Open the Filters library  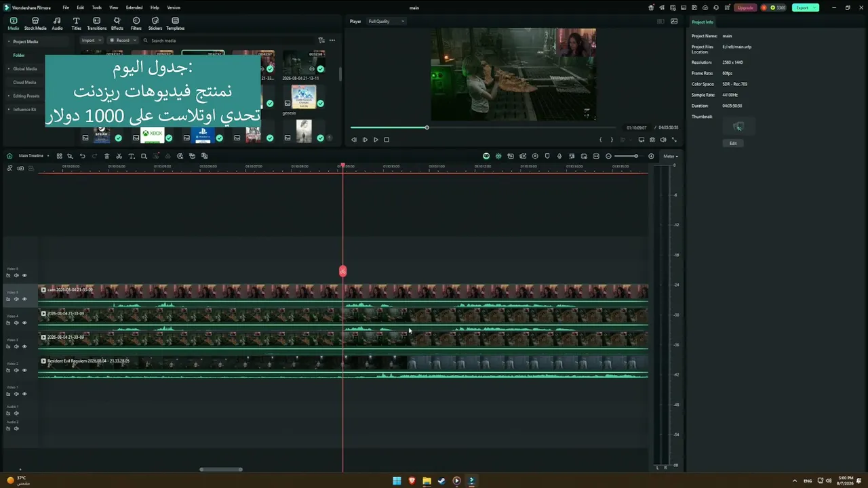136,24
